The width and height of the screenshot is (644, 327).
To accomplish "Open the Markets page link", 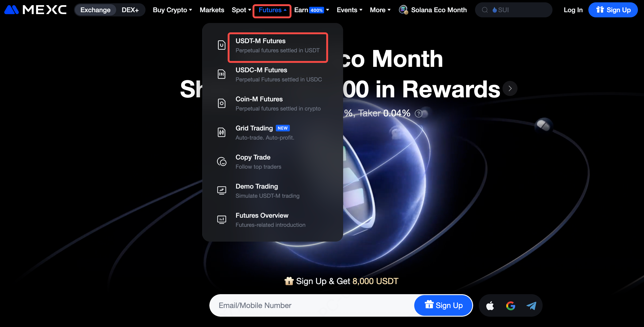I will (212, 10).
